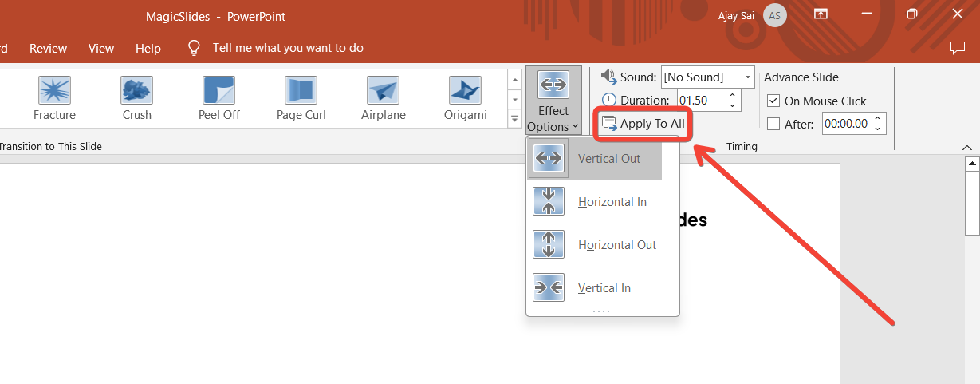The height and width of the screenshot is (384, 980).
Task: Choose Vertical In effect option
Action: pyautogui.click(x=595, y=287)
